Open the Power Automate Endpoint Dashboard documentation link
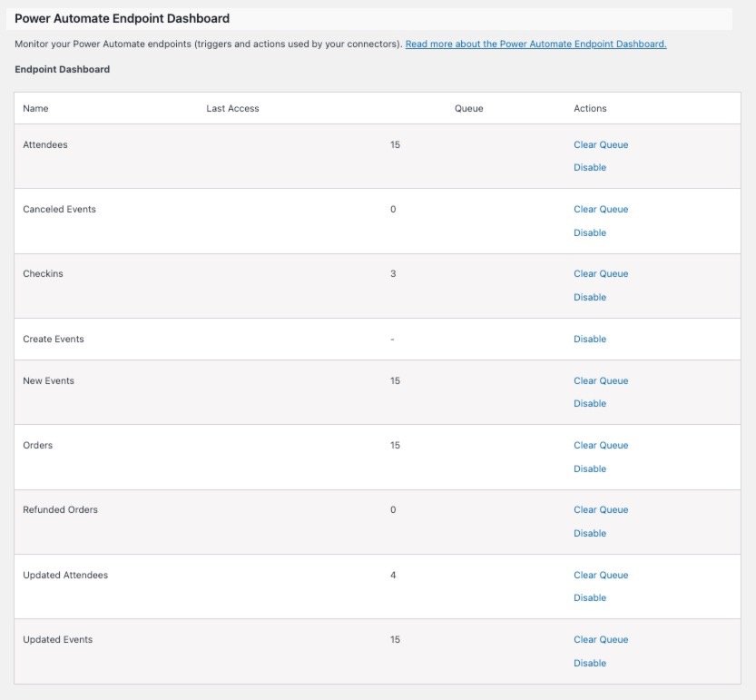Screen dimensions: 756x700 coord(536,44)
